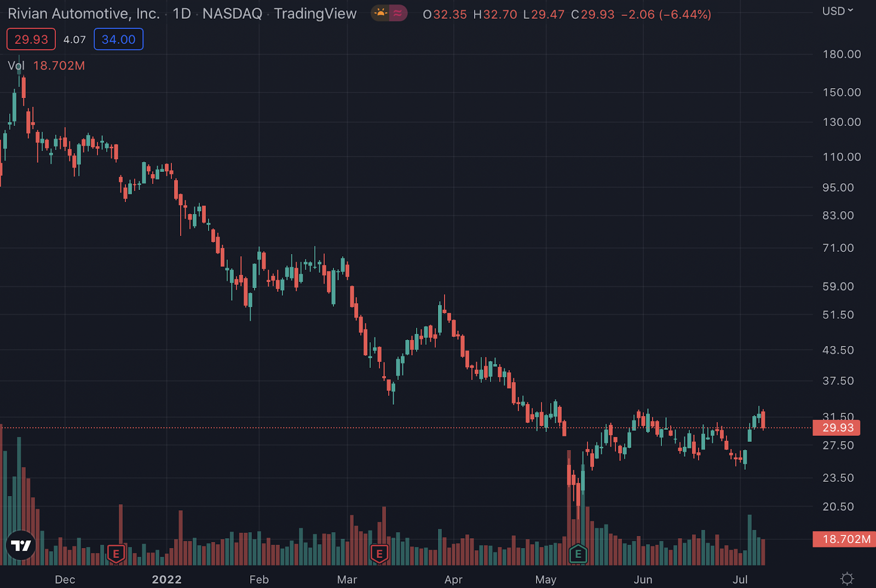Click the Jul label on time axis
The image size is (876, 588).
(740, 579)
